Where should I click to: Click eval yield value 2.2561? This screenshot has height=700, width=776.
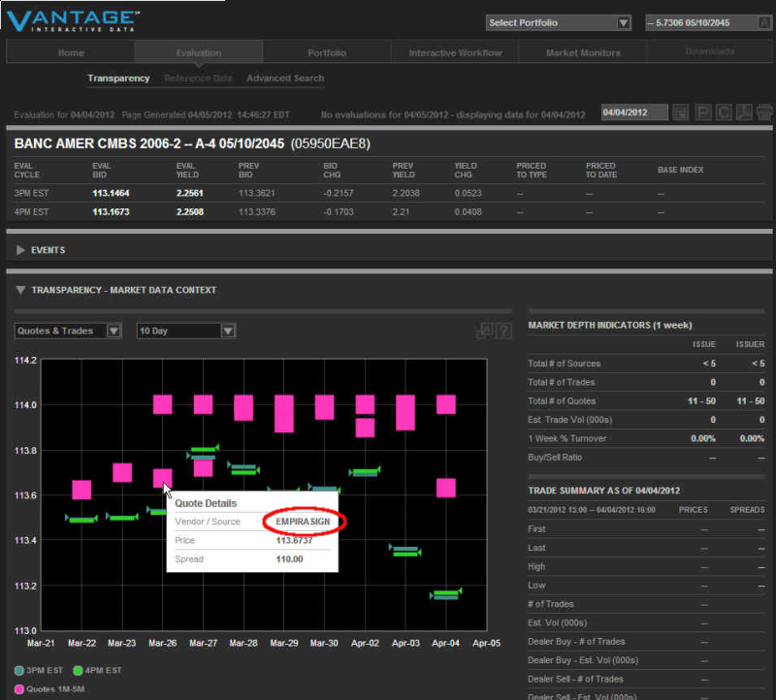click(x=190, y=193)
